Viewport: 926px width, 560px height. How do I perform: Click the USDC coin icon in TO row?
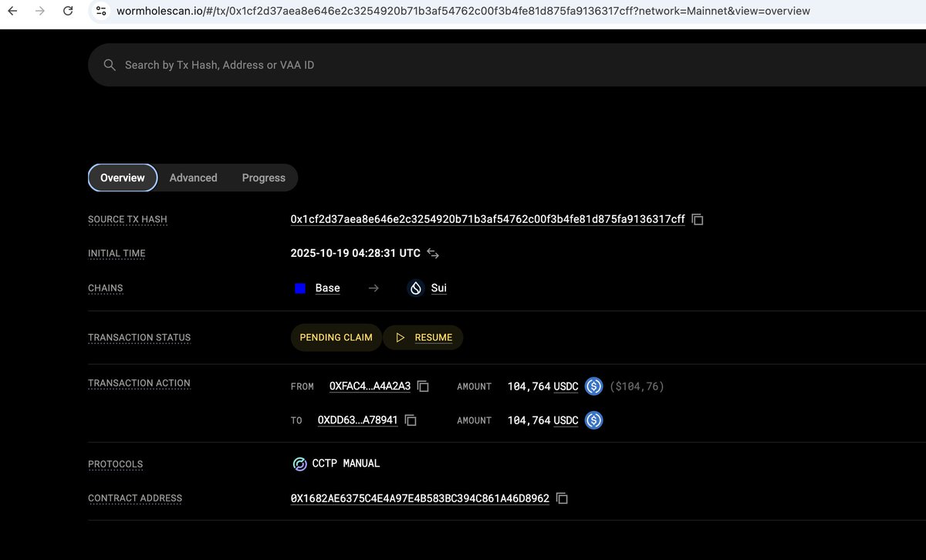click(x=593, y=420)
